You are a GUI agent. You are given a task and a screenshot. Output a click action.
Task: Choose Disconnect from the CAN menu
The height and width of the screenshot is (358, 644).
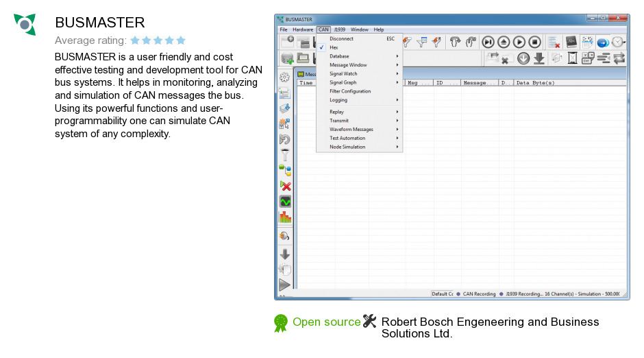point(359,38)
